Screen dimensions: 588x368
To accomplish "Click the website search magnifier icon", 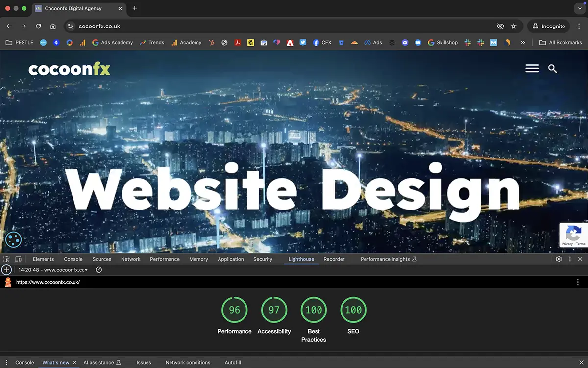I will coord(553,69).
